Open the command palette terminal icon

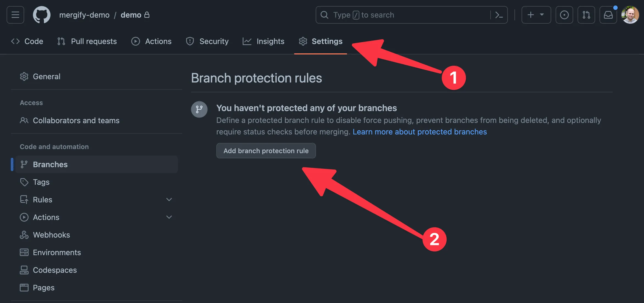click(x=500, y=15)
